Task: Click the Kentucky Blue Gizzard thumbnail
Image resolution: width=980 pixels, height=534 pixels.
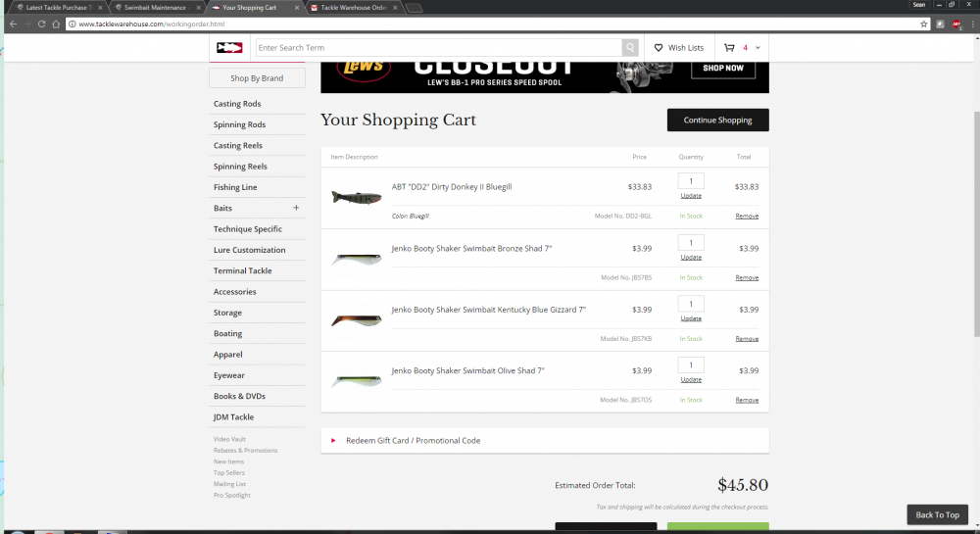Action: [357, 320]
